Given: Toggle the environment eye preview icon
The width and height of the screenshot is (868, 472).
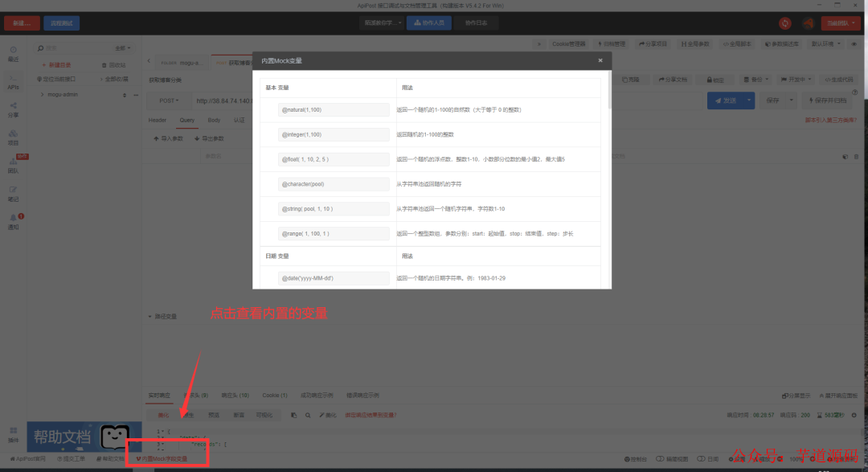Looking at the screenshot, I should pos(854,43).
